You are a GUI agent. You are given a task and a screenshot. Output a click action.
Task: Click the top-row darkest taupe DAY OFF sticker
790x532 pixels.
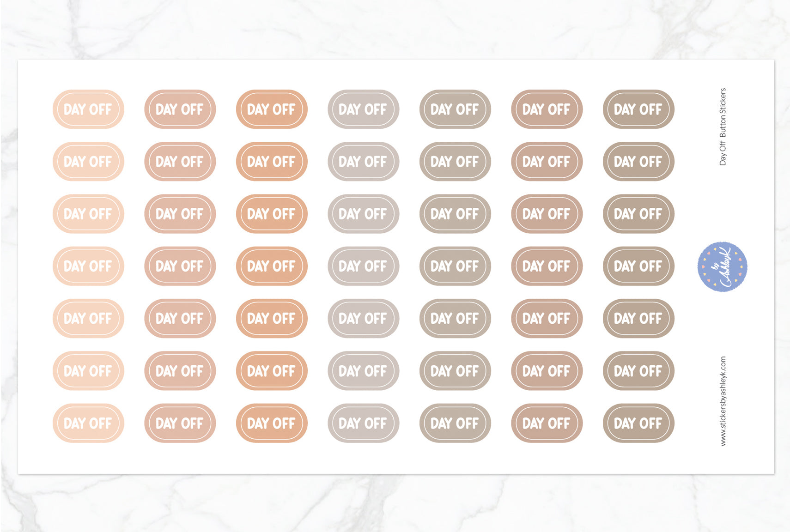click(638, 109)
